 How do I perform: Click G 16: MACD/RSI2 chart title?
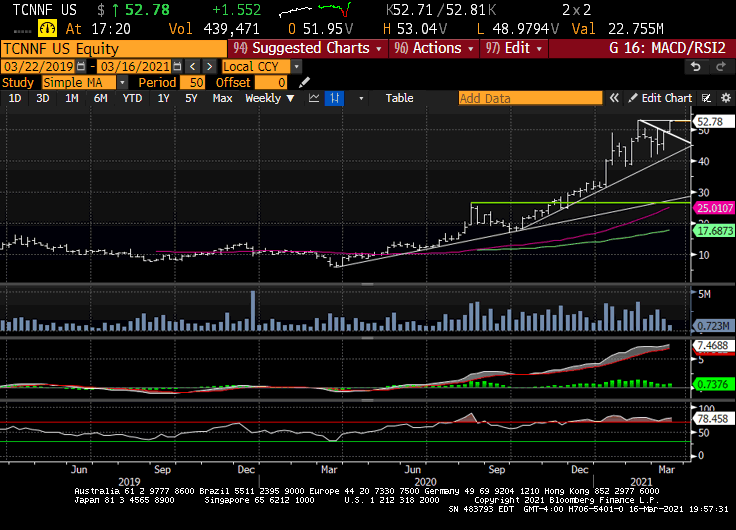point(667,48)
